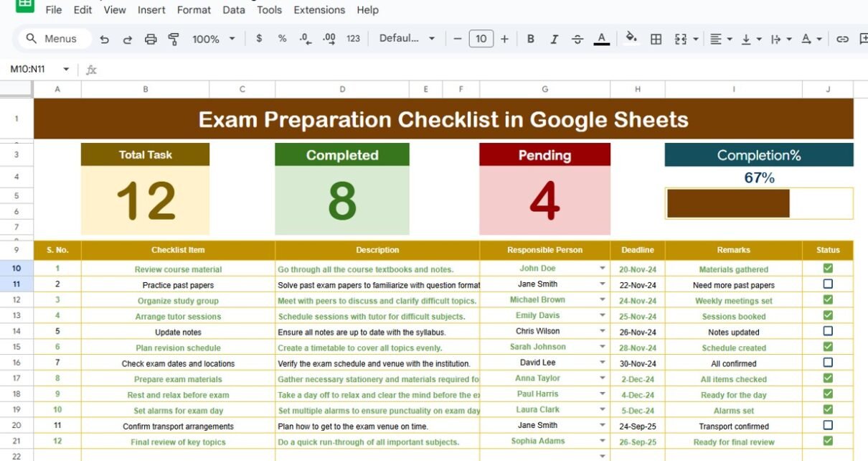The image size is (868, 461).
Task: Open Anna Taylor responsible person dropdown
Action: click(603, 378)
